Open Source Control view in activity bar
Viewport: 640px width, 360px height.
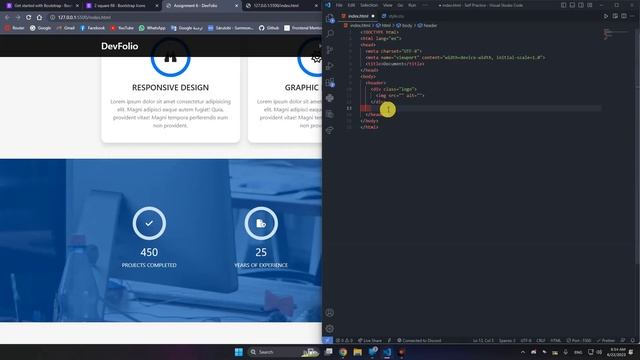tap(330, 50)
